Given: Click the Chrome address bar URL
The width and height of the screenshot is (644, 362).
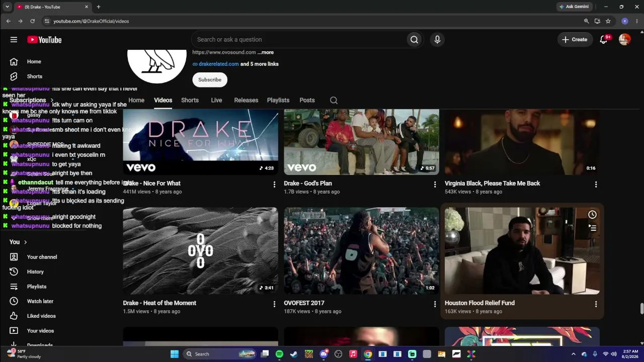Looking at the screenshot, I should tap(91, 21).
